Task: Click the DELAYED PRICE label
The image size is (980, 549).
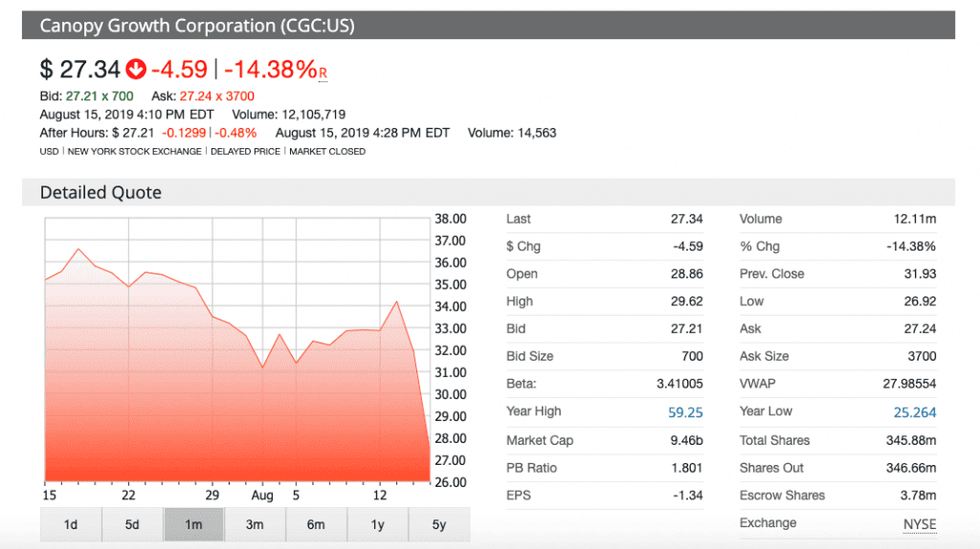Action: (x=246, y=151)
